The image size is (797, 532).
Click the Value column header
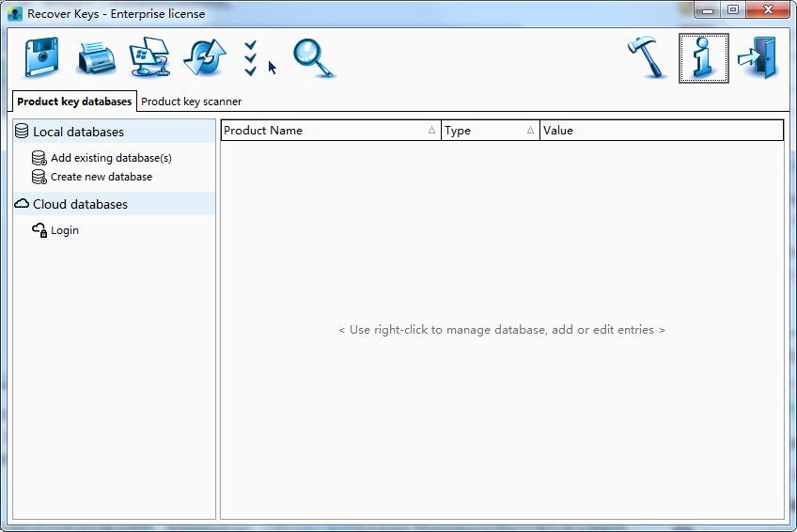[662, 131]
